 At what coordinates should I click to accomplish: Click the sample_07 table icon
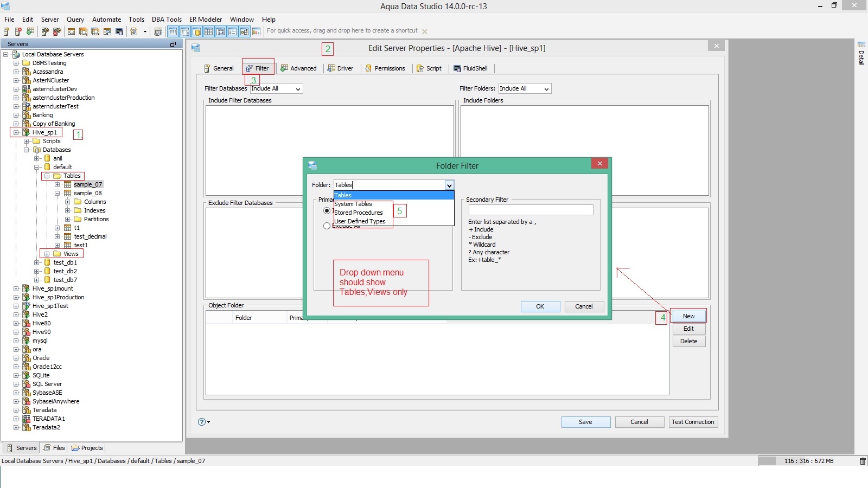(x=68, y=184)
